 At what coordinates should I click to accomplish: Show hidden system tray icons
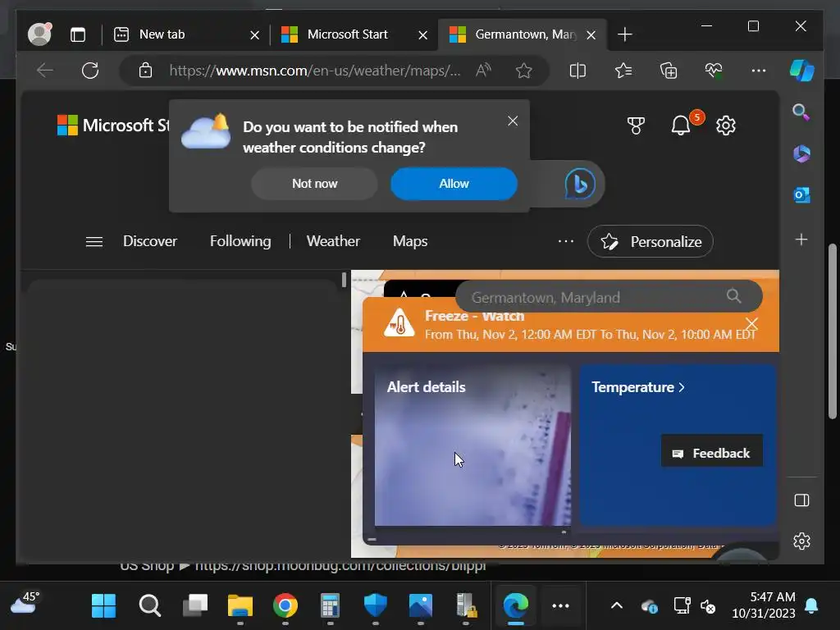[617, 606]
